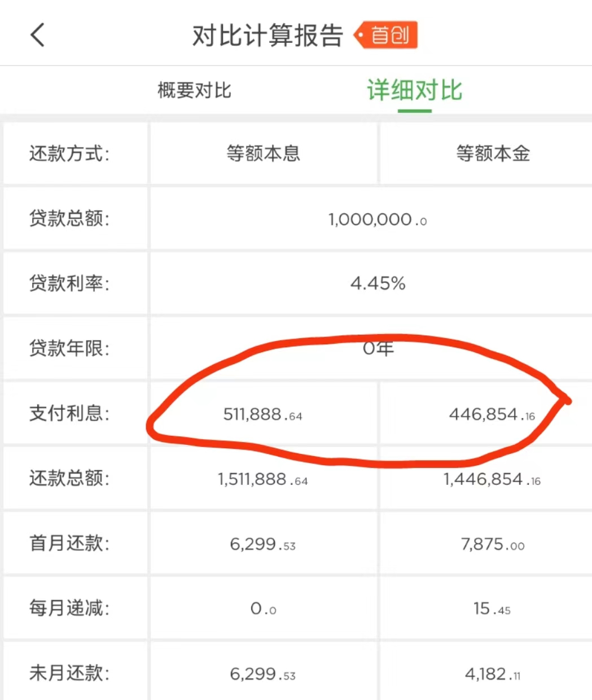
Task: Tap the 0年 loan term value
Action: click(378, 348)
